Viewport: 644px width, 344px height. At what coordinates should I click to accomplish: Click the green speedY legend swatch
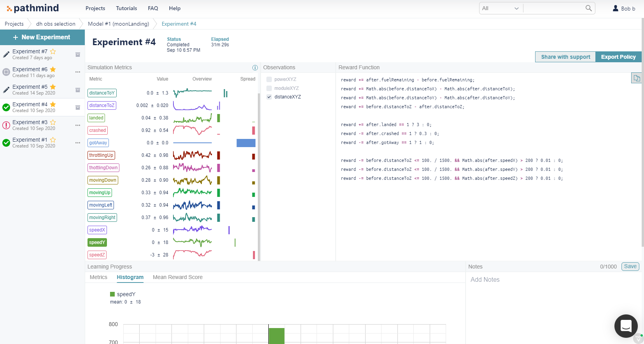click(112, 294)
